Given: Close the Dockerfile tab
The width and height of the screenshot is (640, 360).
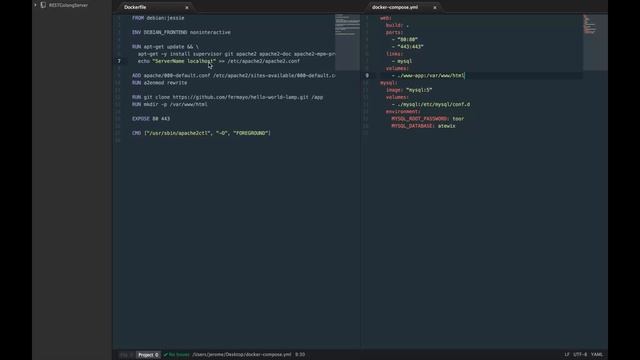Looking at the screenshot, I should pos(187,7).
